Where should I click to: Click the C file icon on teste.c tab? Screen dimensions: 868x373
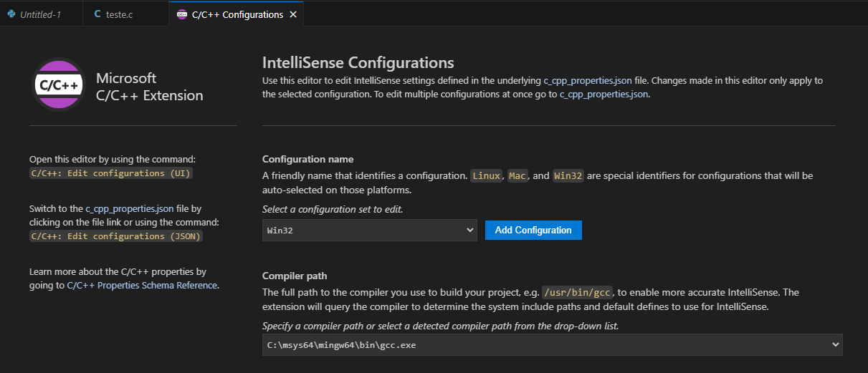pos(97,14)
